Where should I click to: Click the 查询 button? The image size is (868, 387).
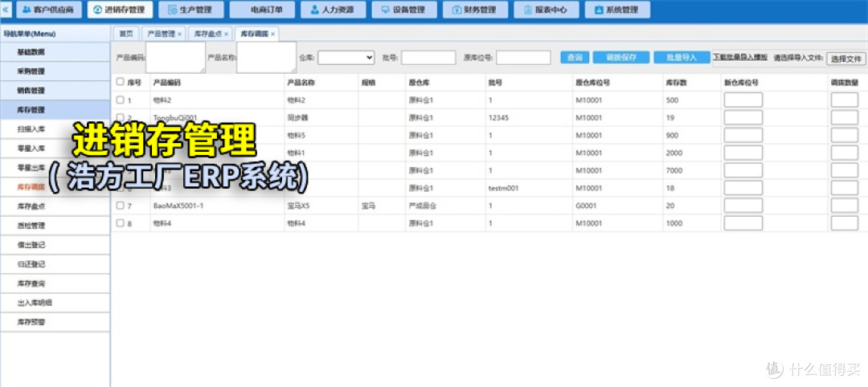click(x=575, y=58)
